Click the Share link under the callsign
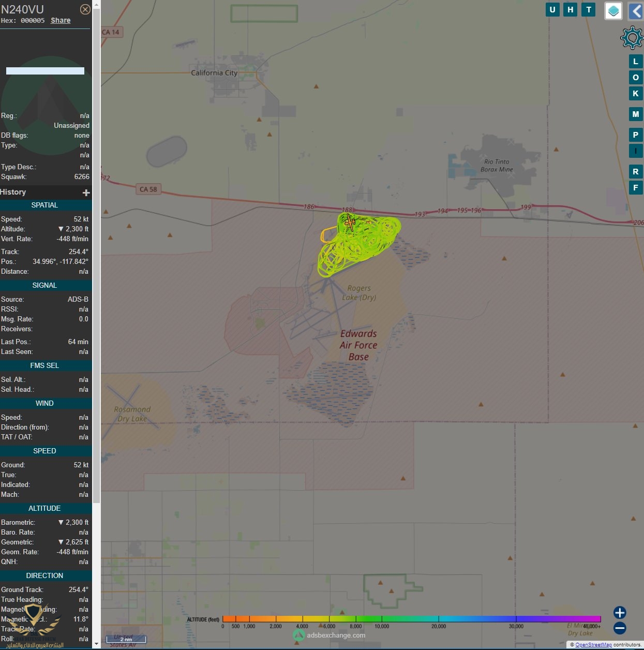Screen dimensions: 644x650 pos(61,20)
